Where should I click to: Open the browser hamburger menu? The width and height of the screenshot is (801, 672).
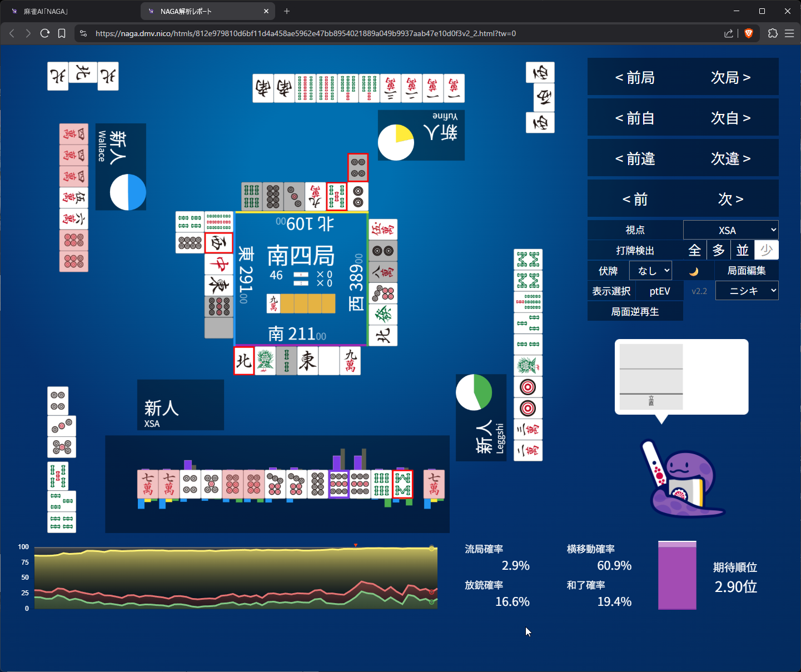point(789,33)
